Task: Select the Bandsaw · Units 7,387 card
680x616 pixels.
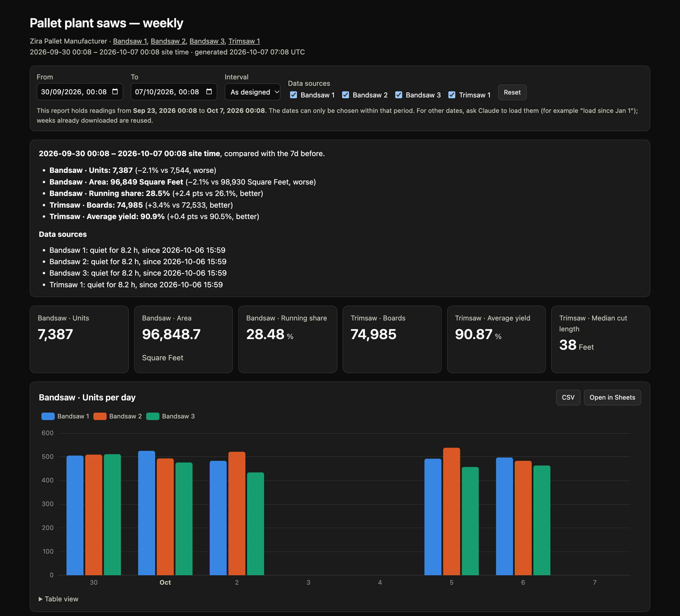Action: click(79, 339)
